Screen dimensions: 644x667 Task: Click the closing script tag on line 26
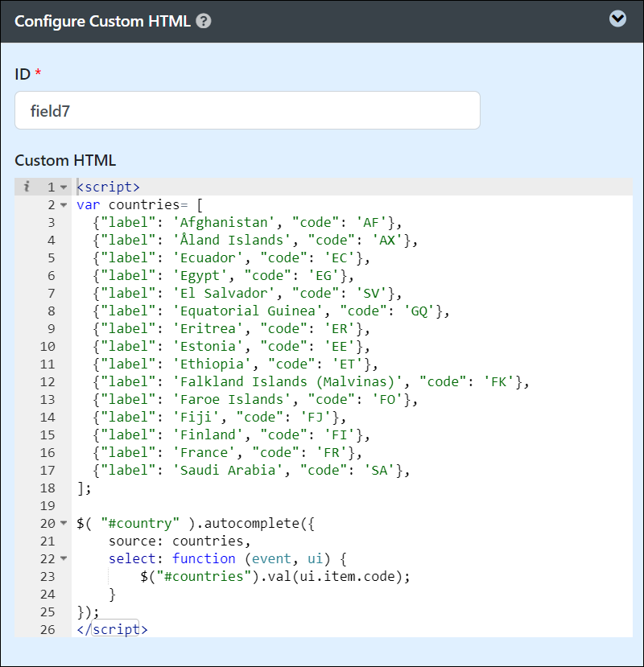(x=113, y=629)
